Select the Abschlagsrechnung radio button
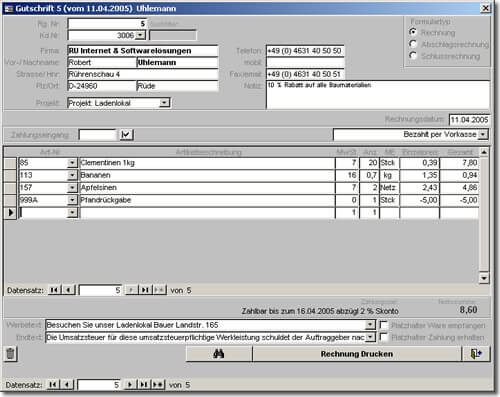 click(x=413, y=44)
